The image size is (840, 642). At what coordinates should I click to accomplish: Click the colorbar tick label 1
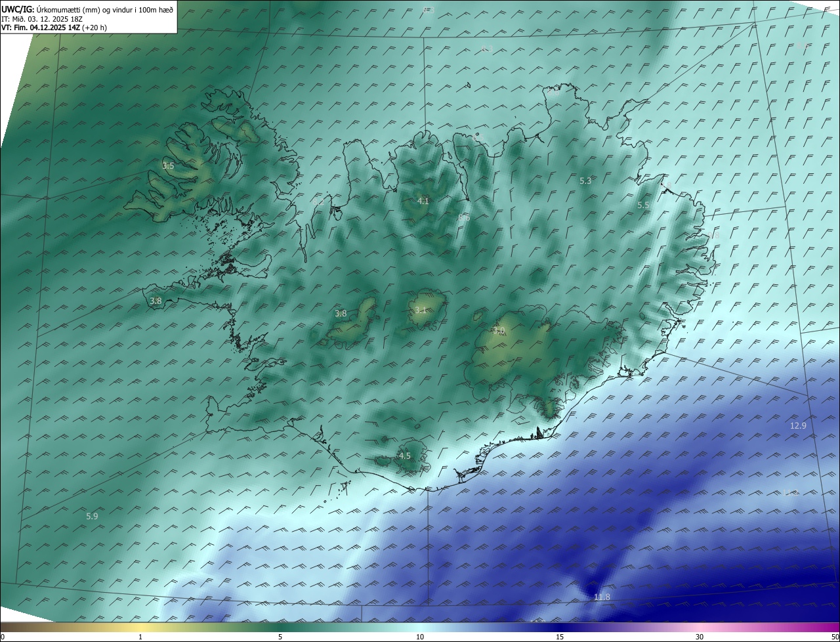click(140, 637)
